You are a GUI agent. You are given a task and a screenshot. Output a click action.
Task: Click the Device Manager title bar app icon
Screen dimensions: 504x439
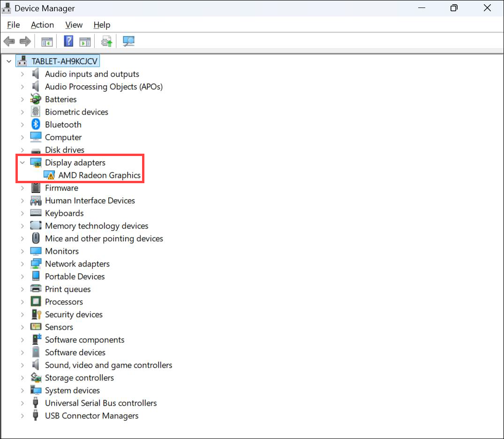(6, 8)
